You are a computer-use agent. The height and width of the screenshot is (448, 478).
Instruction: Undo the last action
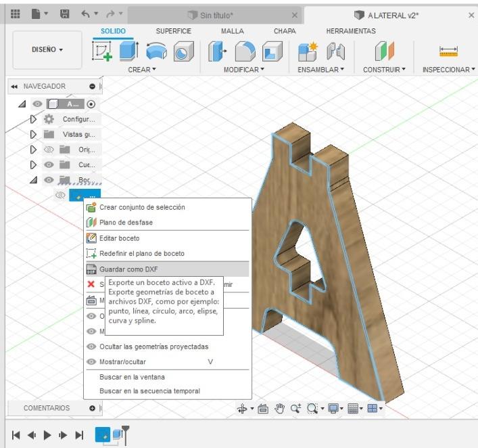pyautogui.click(x=86, y=14)
